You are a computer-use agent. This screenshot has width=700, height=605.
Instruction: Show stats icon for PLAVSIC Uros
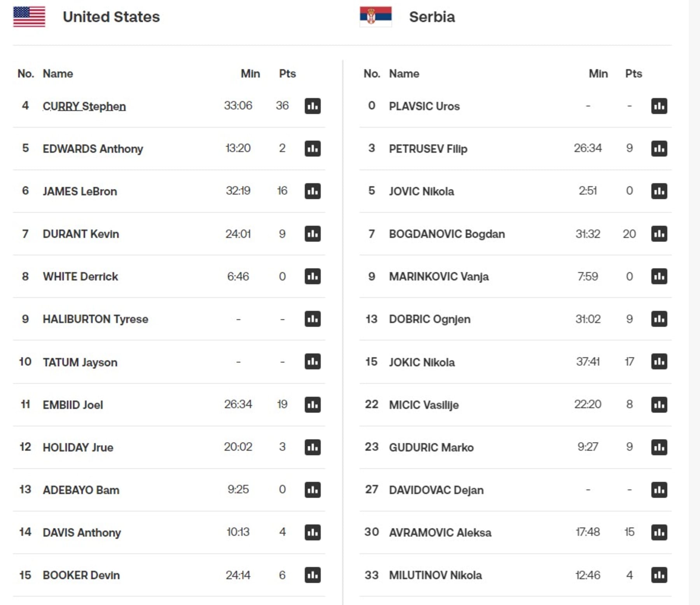coord(659,106)
